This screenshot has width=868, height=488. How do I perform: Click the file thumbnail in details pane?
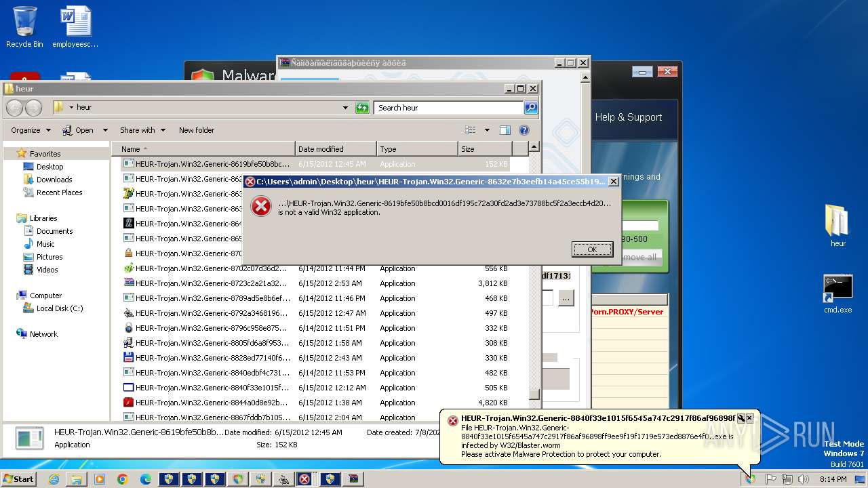point(30,439)
